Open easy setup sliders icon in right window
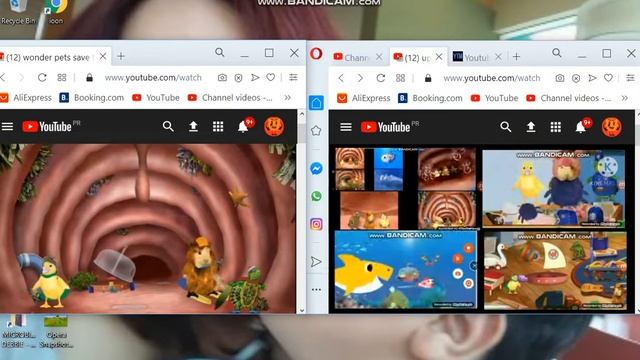The image size is (640, 360). pos(630,78)
